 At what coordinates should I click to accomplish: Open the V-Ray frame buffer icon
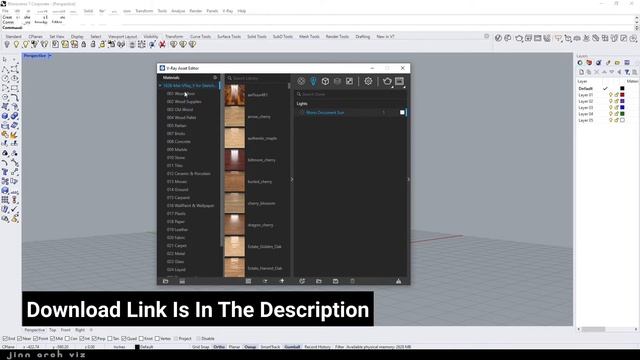399,81
